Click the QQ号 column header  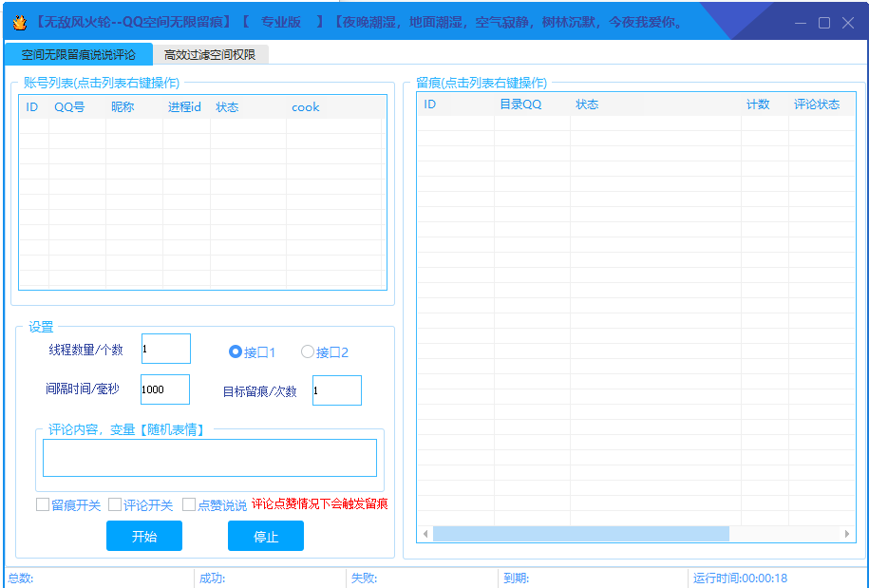click(x=69, y=107)
